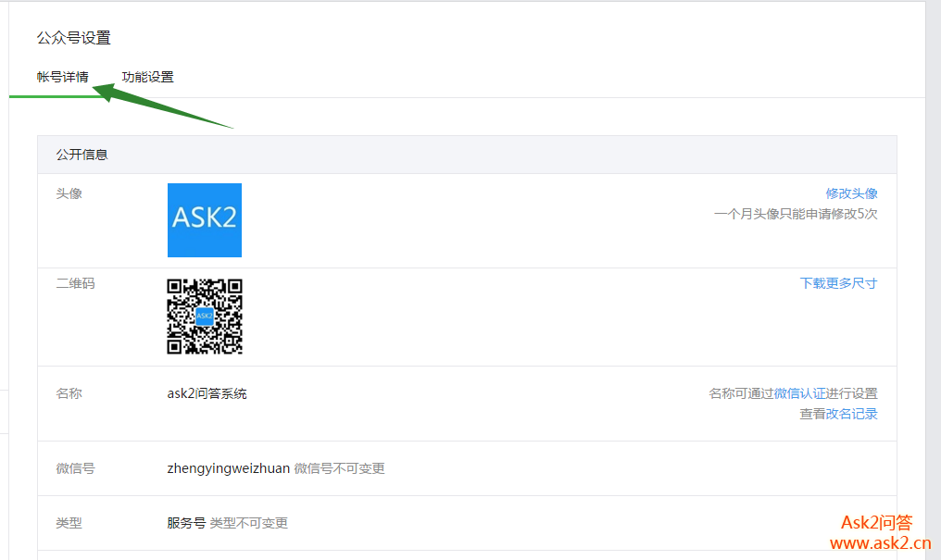Select the account name ask2问答系统

click(207, 393)
